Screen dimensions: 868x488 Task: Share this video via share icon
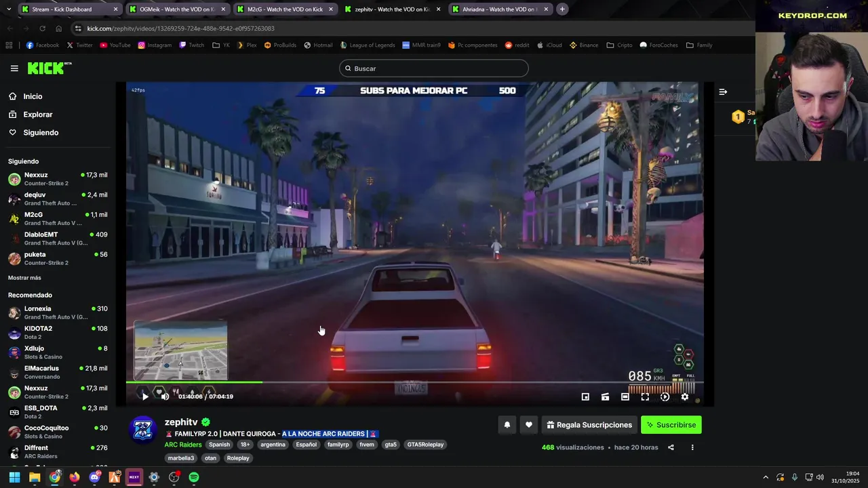pyautogui.click(x=671, y=447)
